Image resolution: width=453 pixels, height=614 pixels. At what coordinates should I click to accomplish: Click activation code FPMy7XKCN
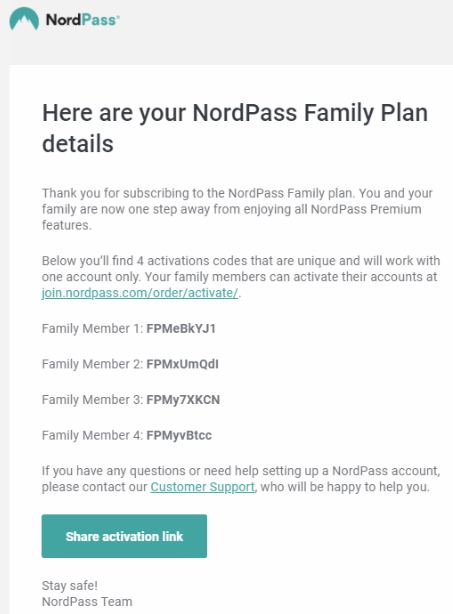coord(183,400)
